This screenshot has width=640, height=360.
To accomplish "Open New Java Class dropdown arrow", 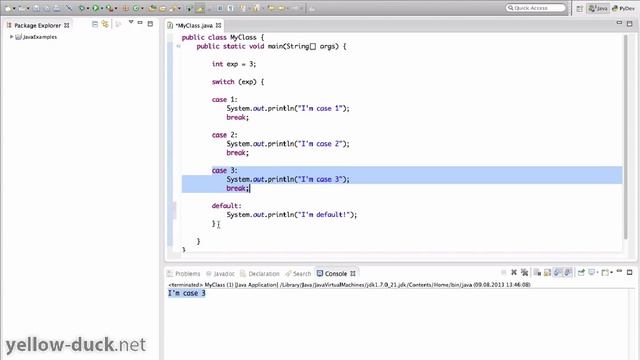I will click(x=142, y=8).
